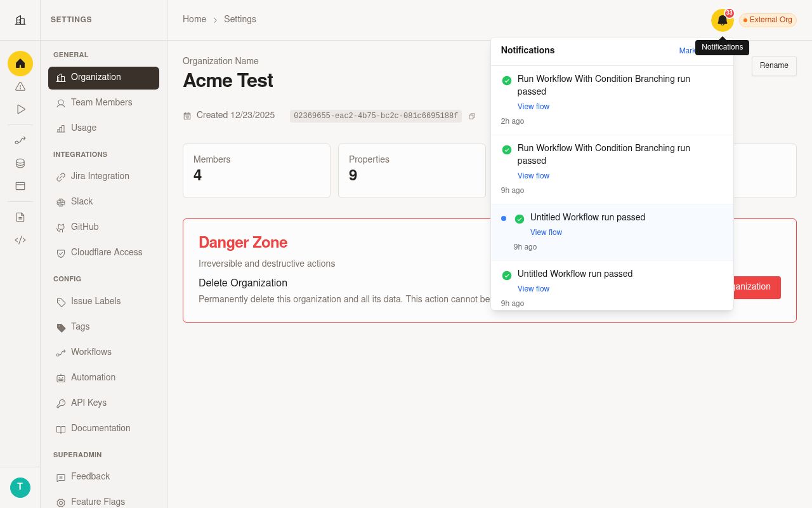
Task: Copy the organization ID with the copy icon
Action: [472, 116]
